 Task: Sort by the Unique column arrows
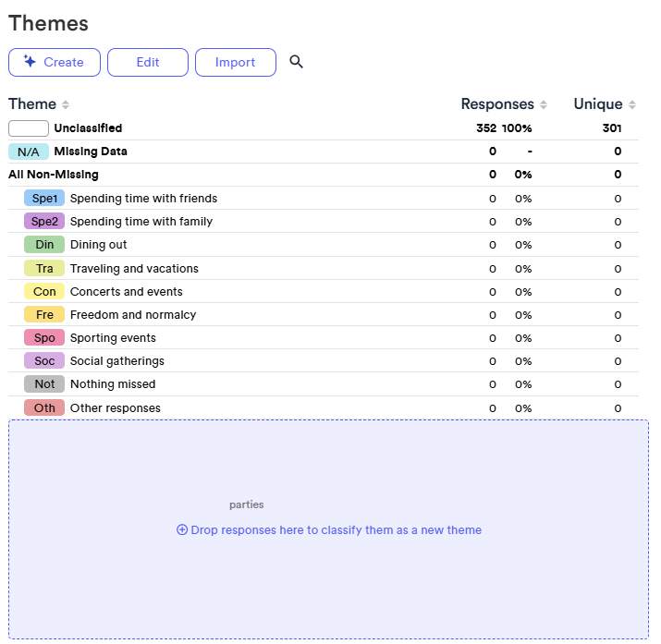[x=632, y=105]
